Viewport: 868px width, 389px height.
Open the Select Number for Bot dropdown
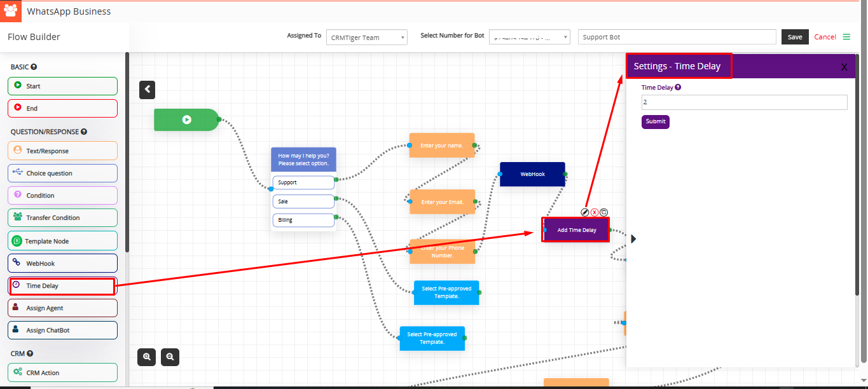pos(529,38)
